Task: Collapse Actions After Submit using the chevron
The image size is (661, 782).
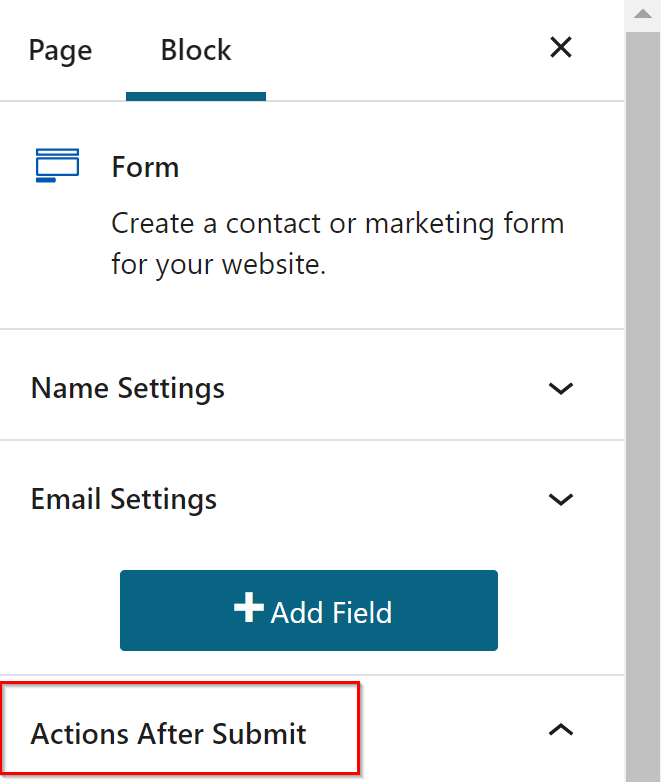Action: (561, 730)
